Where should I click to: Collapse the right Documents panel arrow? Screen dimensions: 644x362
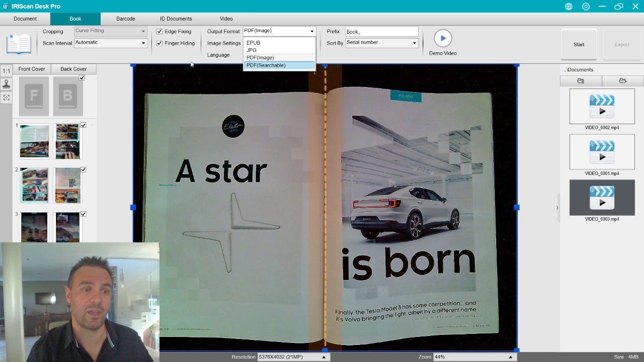click(556, 208)
